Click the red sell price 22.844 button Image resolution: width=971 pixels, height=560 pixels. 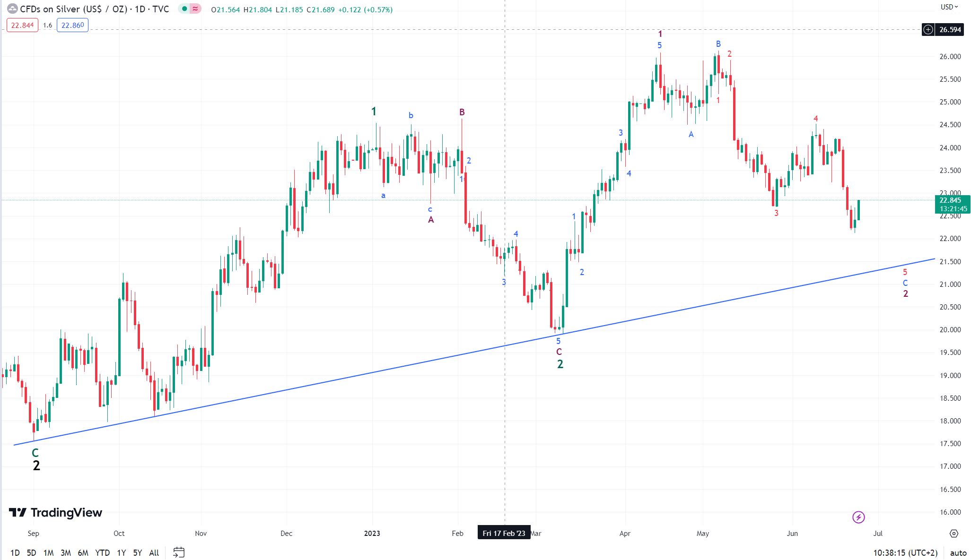coord(22,25)
